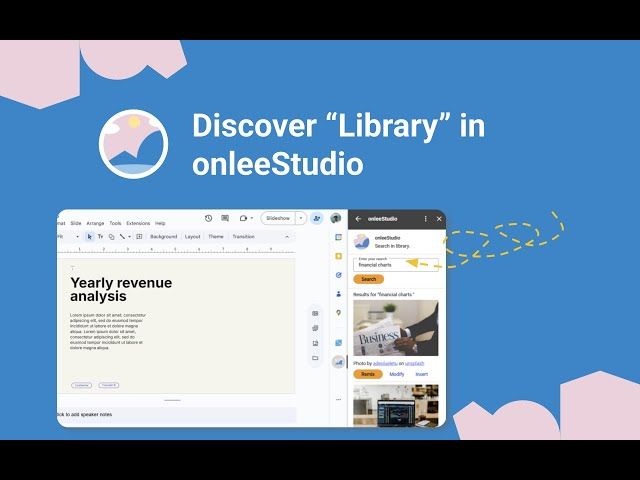The height and width of the screenshot is (480, 640).
Task: Open the photographer name link
Action: click(x=385, y=363)
